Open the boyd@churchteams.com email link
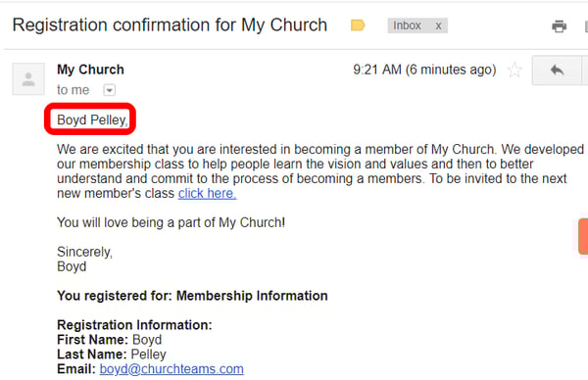Viewport: 588px width, 380px height. point(171,369)
